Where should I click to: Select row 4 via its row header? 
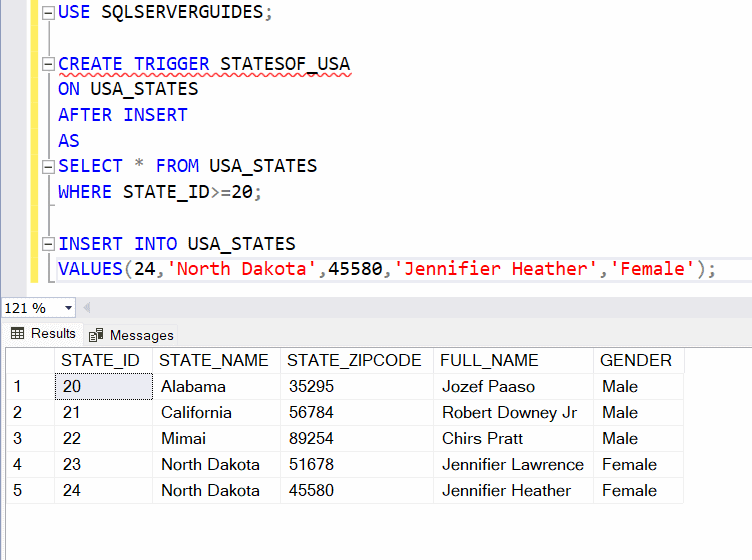click(31, 464)
